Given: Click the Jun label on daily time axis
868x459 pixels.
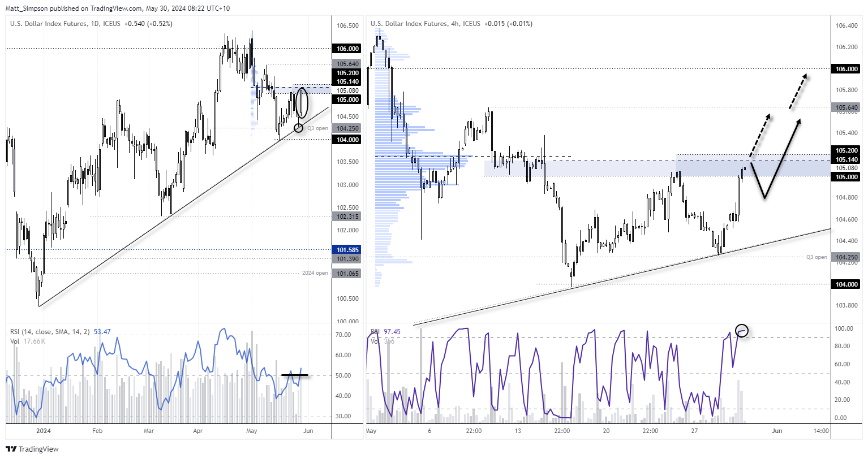Looking at the screenshot, I should tap(308, 431).
